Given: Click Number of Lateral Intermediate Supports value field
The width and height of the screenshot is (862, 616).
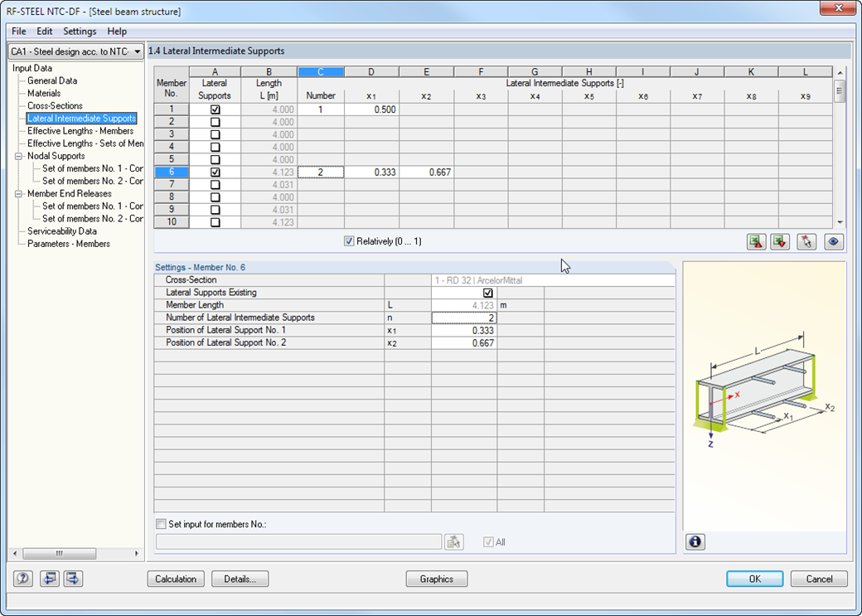Looking at the screenshot, I should pyautogui.click(x=464, y=318).
